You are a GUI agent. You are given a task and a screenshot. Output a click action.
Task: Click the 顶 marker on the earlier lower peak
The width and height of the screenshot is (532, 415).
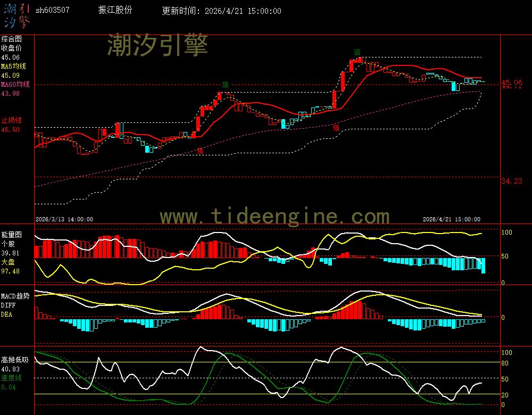[x=226, y=85]
